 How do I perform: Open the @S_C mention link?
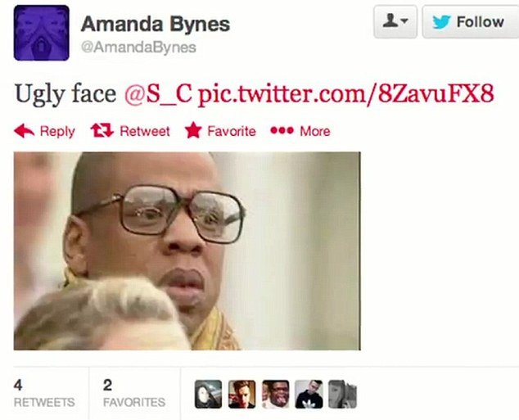pos(158,94)
